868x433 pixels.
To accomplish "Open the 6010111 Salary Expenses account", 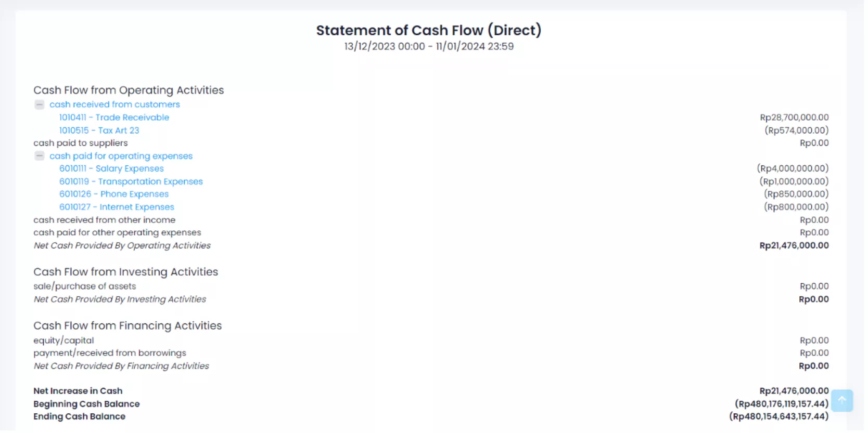I will (x=111, y=168).
